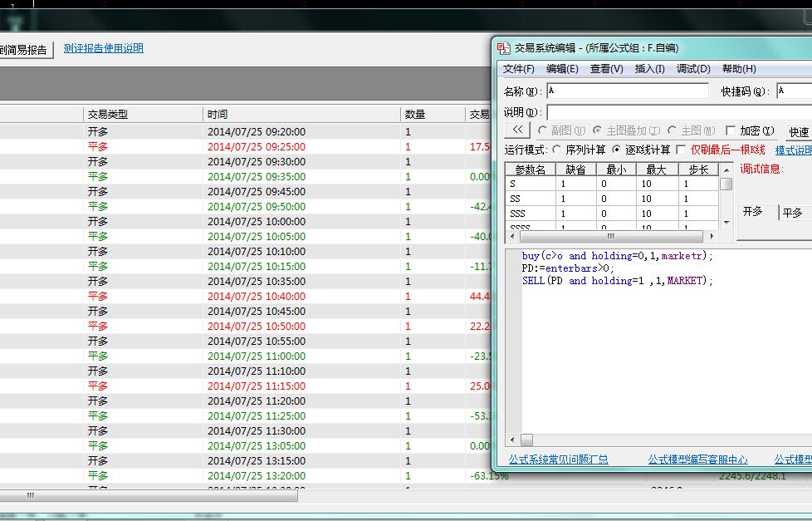The image size is (812, 521).
Task: Click the 步长 column header
Action: [698, 170]
